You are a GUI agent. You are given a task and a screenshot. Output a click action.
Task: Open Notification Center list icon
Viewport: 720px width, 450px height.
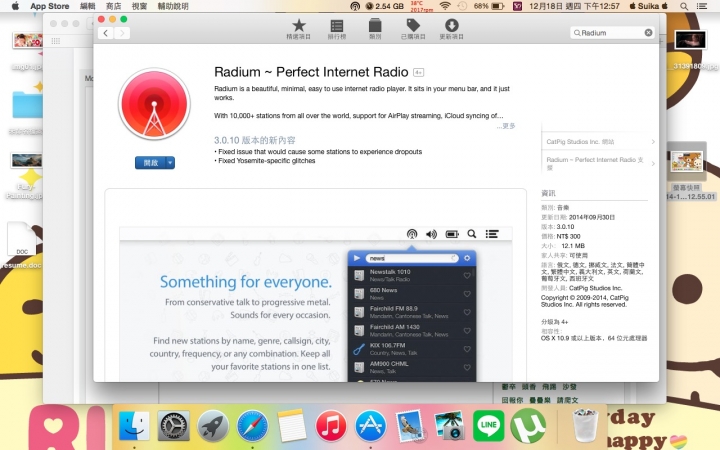702,6
